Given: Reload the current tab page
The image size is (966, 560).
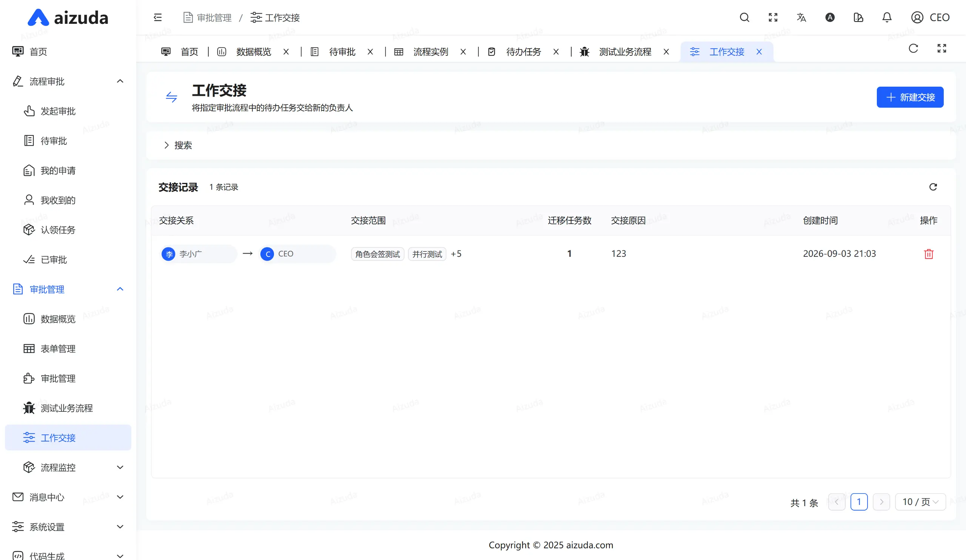Looking at the screenshot, I should point(913,48).
